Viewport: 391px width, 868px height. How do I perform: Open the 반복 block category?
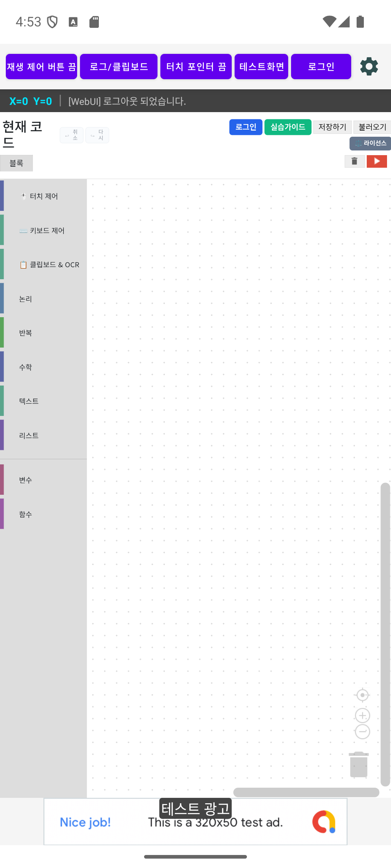coord(43,333)
